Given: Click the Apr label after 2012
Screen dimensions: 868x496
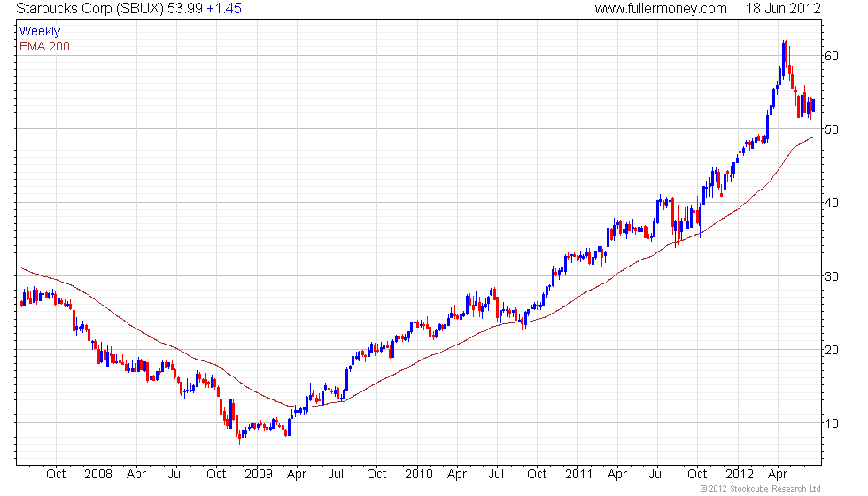Looking at the screenshot, I should click(778, 475).
